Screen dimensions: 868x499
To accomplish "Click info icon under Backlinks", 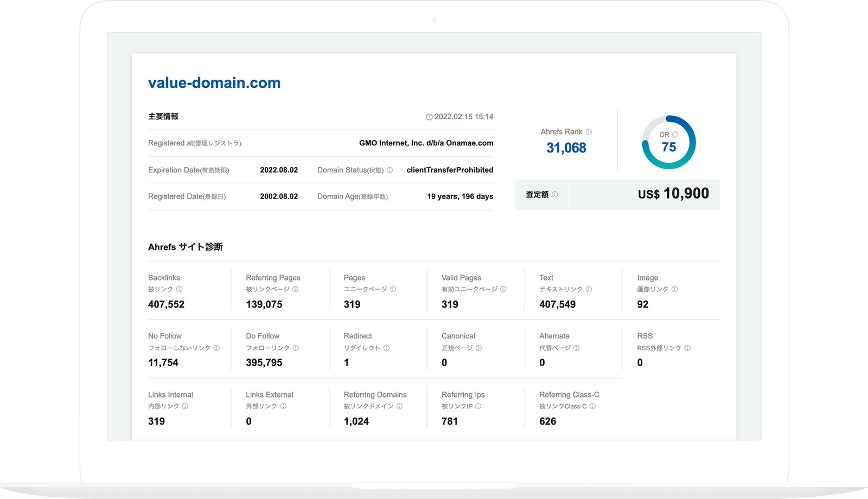I will tap(179, 290).
